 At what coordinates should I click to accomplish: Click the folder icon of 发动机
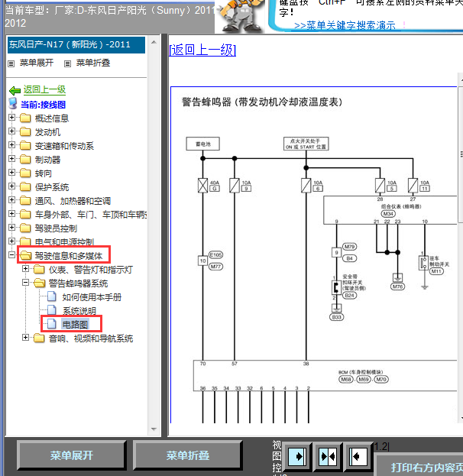click(25, 131)
